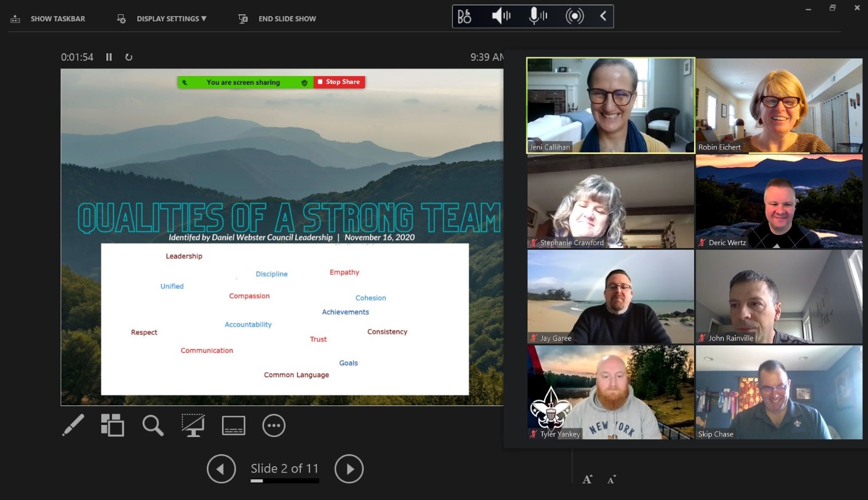The height and width of the screenshot is (500, 868).
Task: Click the word Cohesion on slide
Action: 371,298
